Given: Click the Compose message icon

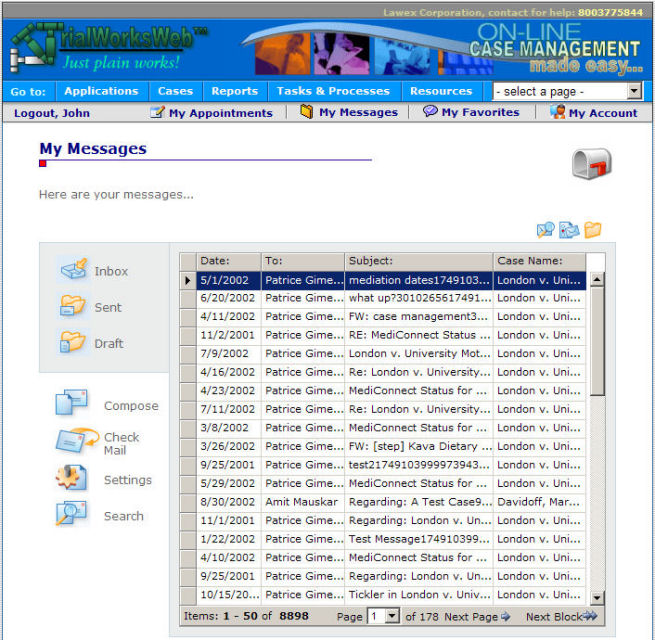Looking at the screenshot, I should [71, 402].
